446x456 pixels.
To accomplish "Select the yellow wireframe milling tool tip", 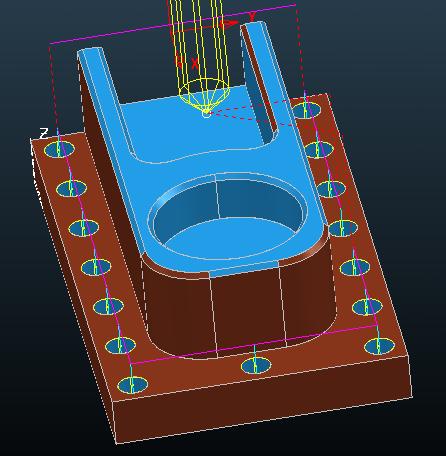I will point(207,113).
